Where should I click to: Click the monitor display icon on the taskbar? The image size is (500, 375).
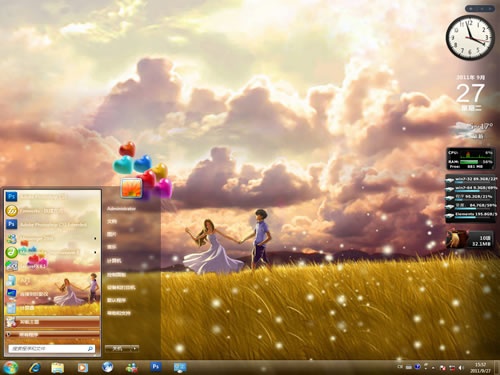point(180,367)
